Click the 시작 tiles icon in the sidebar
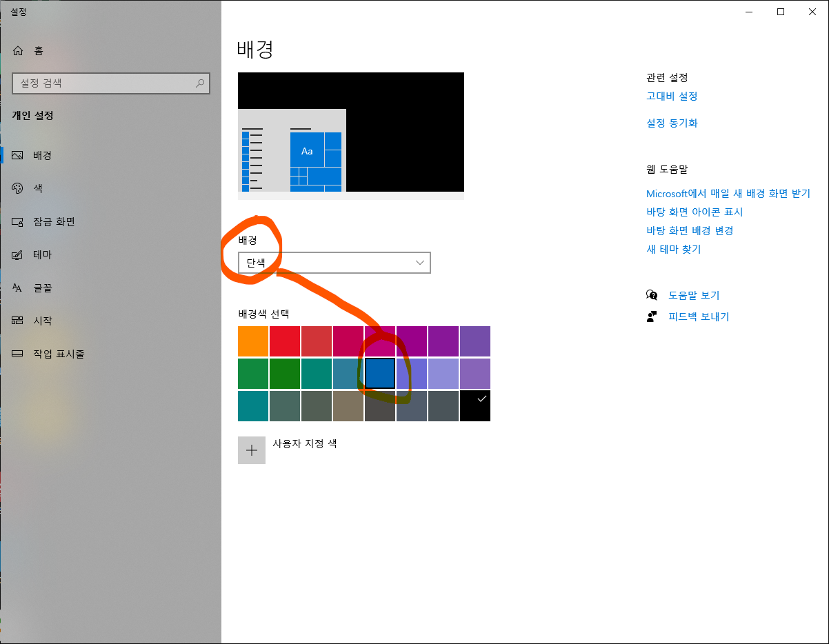The image size is (829, 644). (x=18, y=321)
